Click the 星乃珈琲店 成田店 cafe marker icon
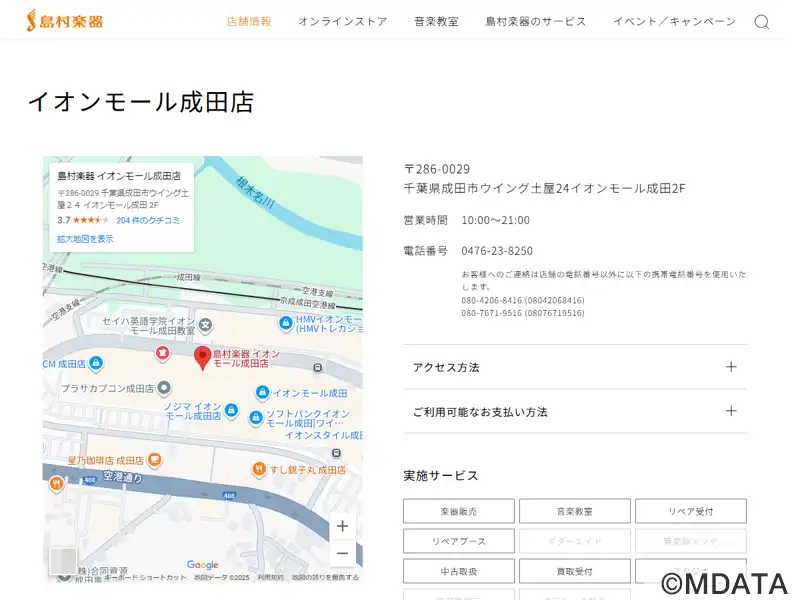 155,460
